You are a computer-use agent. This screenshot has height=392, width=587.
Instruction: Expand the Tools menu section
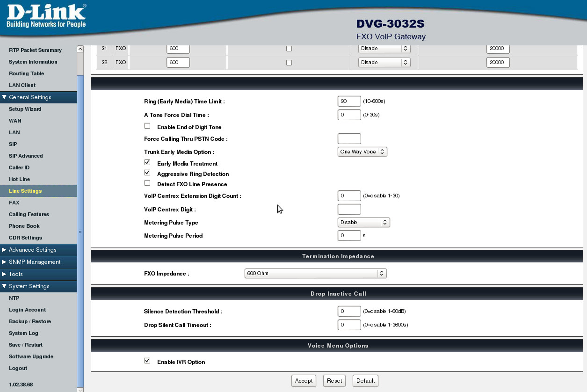pos(15,274)
